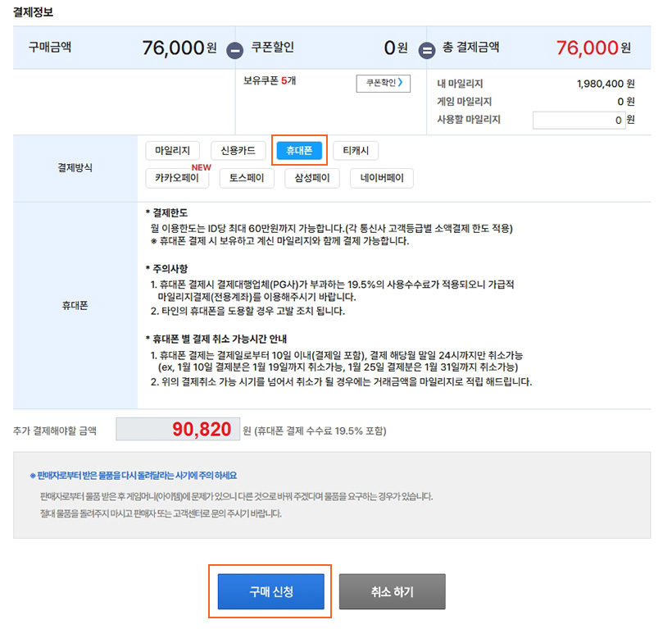The height and width of the screenshot is (629, 672).
Task: Click the minus circle icon beside 구매금액
Action: pyautogui.click(x=235, y=50)
